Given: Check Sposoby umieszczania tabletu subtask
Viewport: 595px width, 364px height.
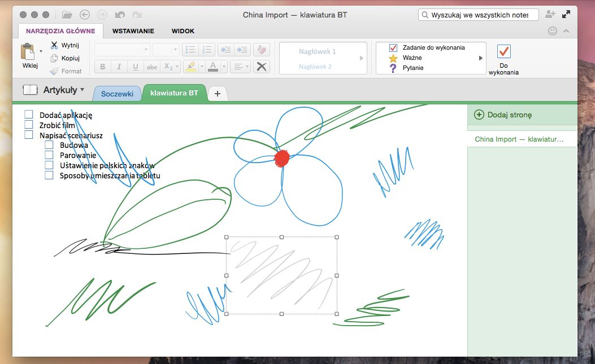Looking at the screenshot, I should [x=49, y=175].
